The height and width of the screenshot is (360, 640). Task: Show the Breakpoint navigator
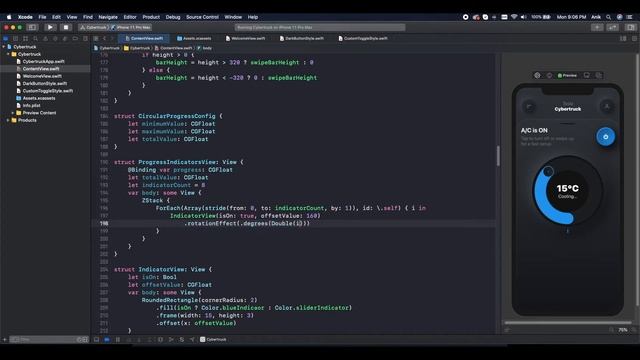pos(75,38)
